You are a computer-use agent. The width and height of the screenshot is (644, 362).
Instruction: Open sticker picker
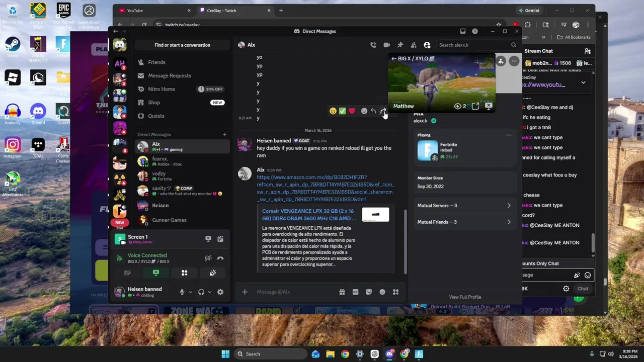coord(369,292)
